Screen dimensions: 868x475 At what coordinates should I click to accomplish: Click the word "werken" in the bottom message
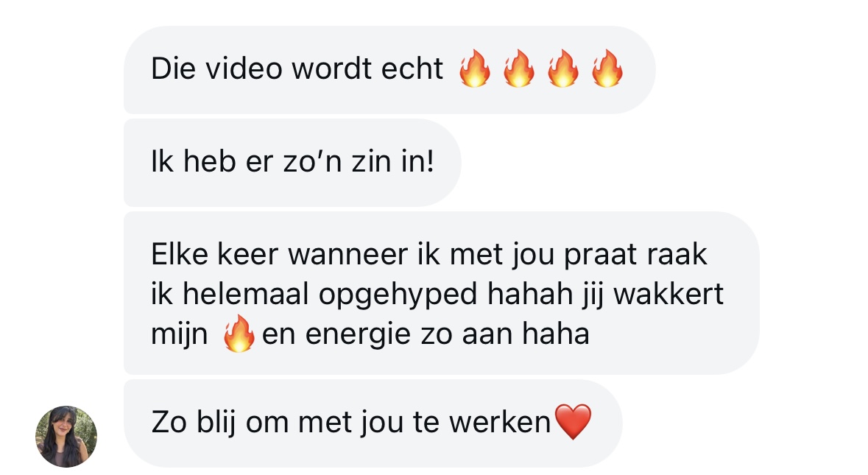click(500, 422)
